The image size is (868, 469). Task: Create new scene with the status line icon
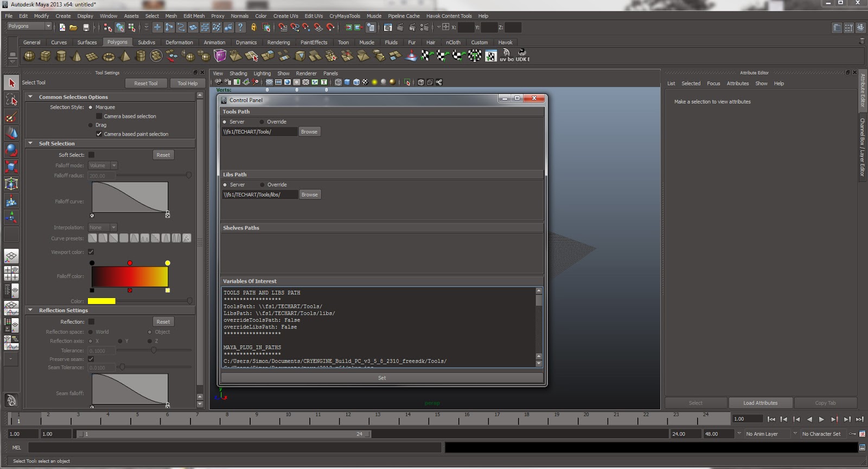pyautogui.click(x=62, y=27)
